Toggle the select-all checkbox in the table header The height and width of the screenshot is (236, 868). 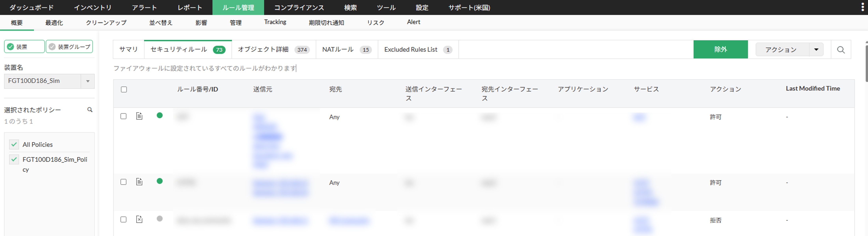pyautogui.click(x=124, y=90)
